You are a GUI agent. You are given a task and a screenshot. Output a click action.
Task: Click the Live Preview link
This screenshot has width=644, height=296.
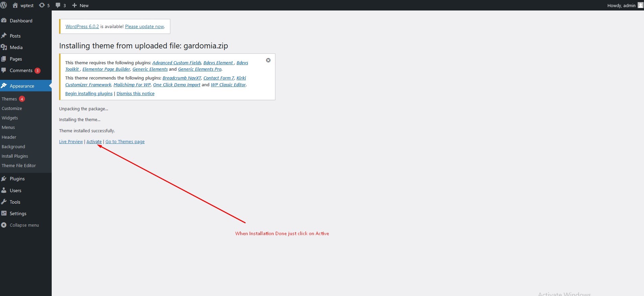(71, 141)
